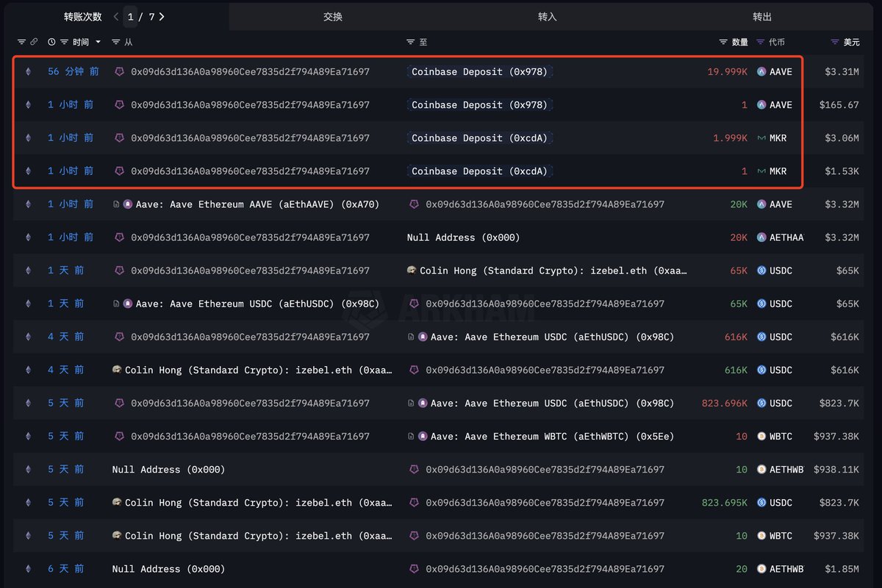Open the time column sort dropdown arrow
Image resolution: width=882 pixels, height=588 pixels.
point(97,43)
